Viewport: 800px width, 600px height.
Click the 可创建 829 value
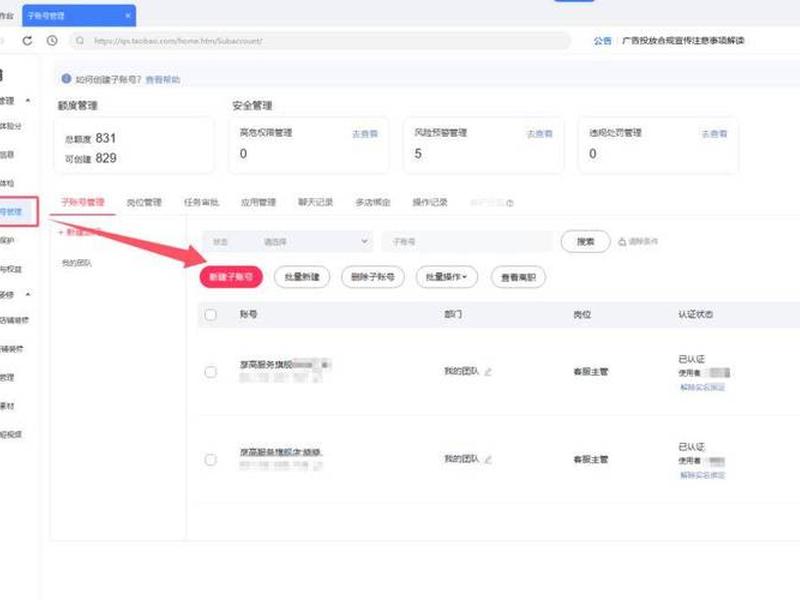pos(106,158)
